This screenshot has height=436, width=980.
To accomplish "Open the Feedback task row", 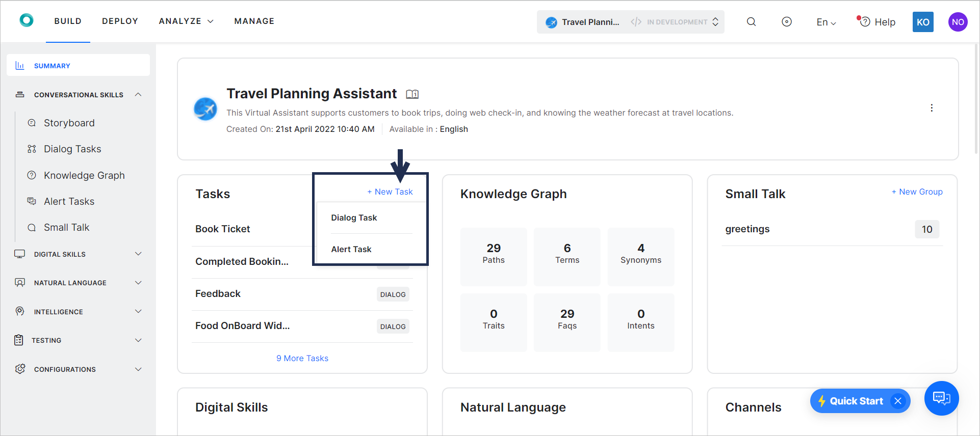I will [x=302, y=294].
